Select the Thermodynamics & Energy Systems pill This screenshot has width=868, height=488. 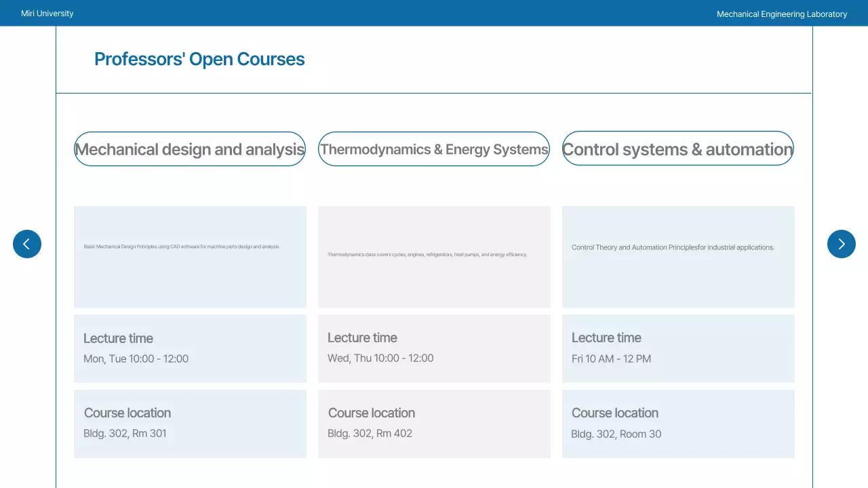pyautogui.click(x=434, y=149)
